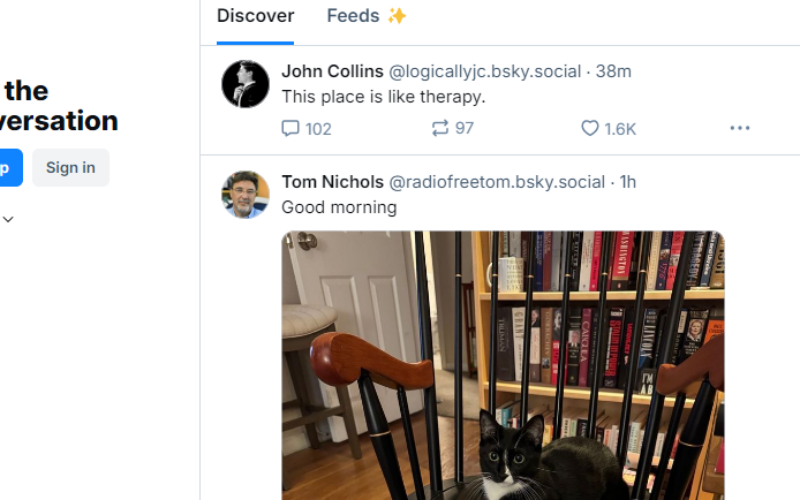Open the 38m timestamp on Collins' post

point(614,71)
